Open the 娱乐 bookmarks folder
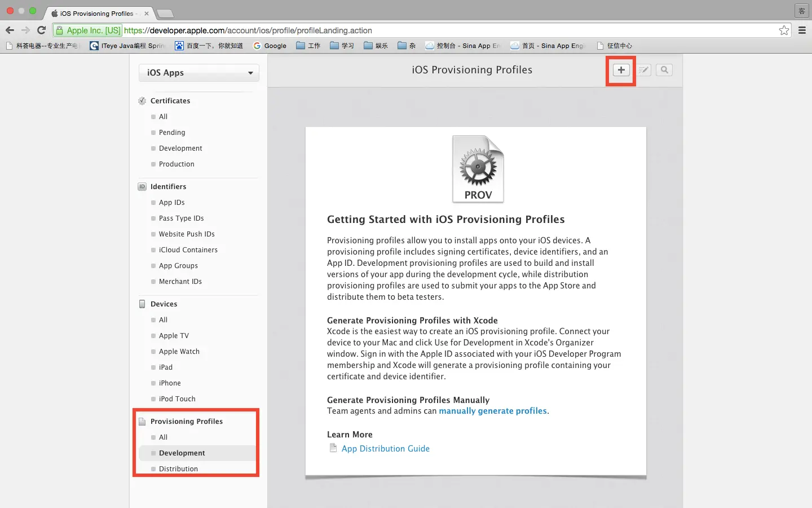 tap(376, 46)
